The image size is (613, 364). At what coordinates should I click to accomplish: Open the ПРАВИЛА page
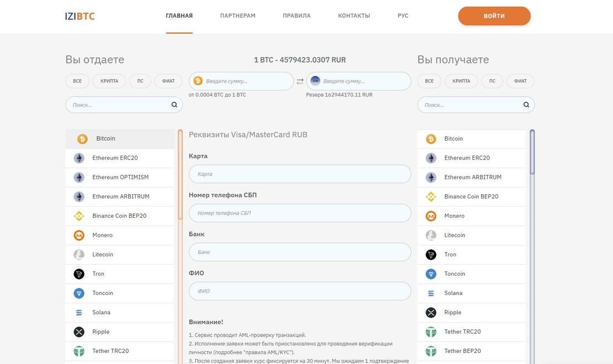click(x=297, y=16)
